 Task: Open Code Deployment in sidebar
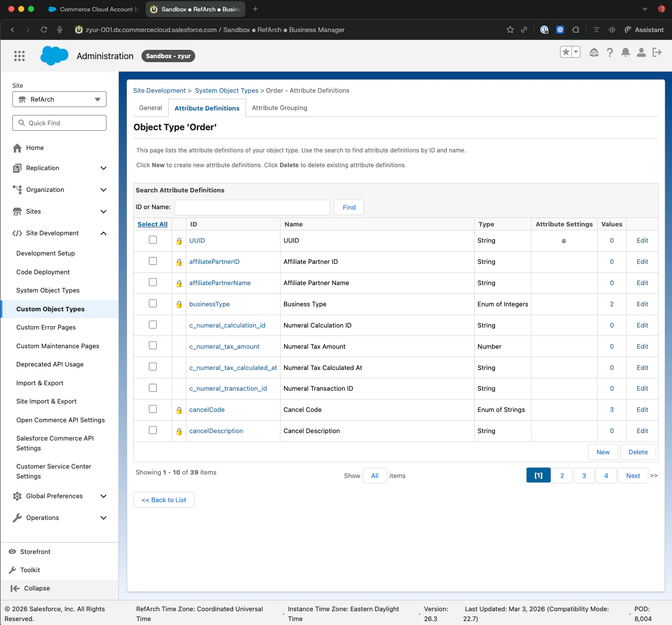tap(43, 272)
